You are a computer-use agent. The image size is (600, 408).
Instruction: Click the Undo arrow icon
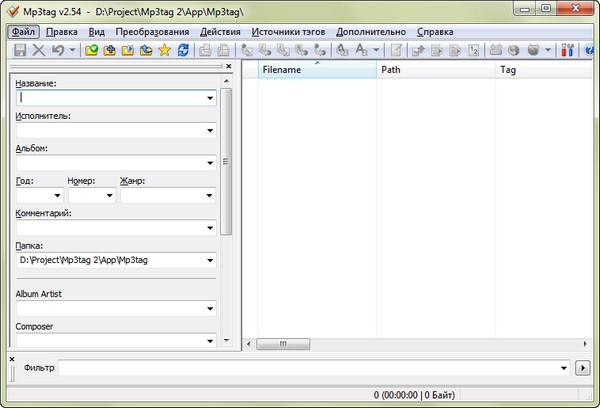58,50
